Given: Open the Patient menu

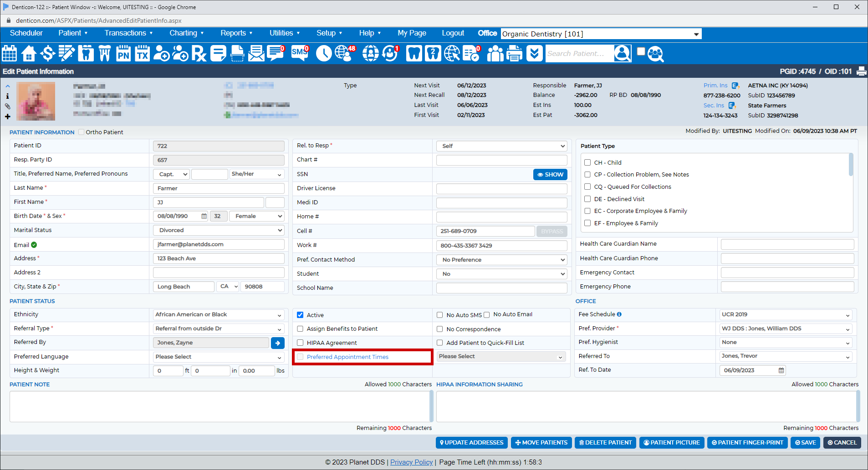Looking at the screenshot, I should coord(73,33).
